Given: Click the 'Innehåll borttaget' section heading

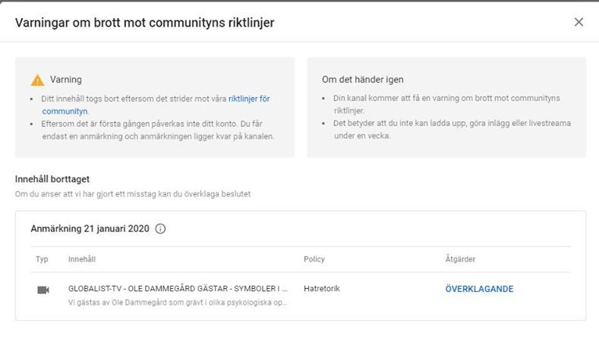Looking at the screenshot, I should [x=52, y=179].
